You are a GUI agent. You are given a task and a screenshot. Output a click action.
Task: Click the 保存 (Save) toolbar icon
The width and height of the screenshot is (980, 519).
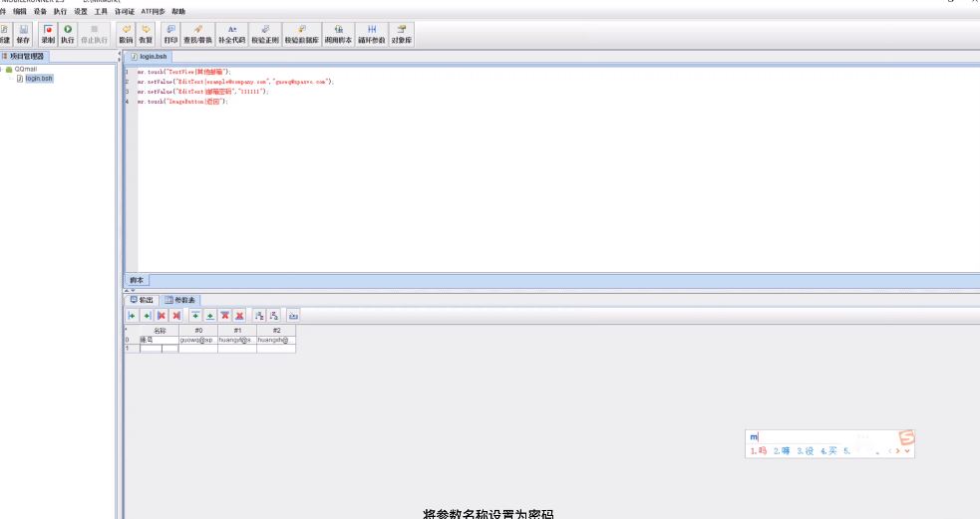tap(23, 34)
